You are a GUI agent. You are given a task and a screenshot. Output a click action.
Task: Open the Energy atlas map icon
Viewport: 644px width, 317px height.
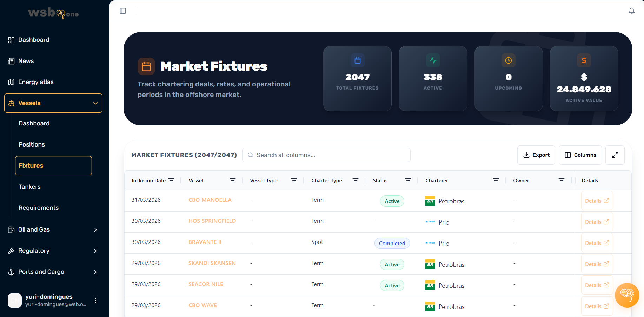click(x=11, y=82)
